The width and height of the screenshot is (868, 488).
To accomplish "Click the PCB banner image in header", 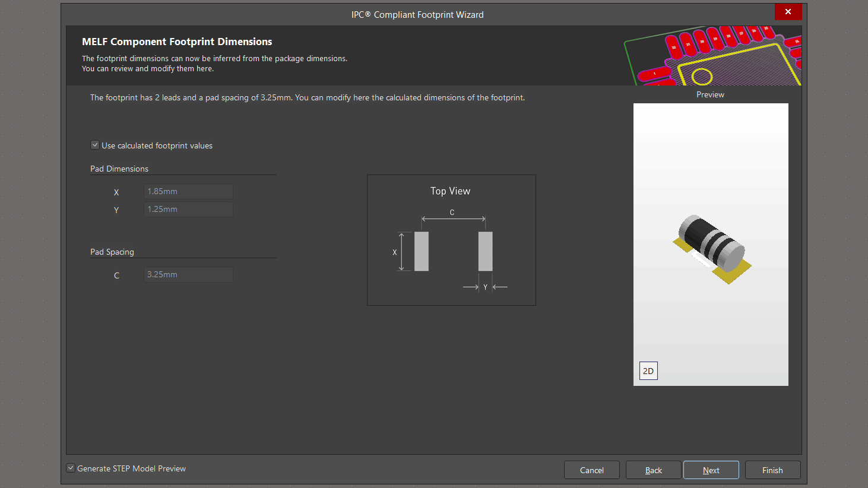I will tap(712, 56).
